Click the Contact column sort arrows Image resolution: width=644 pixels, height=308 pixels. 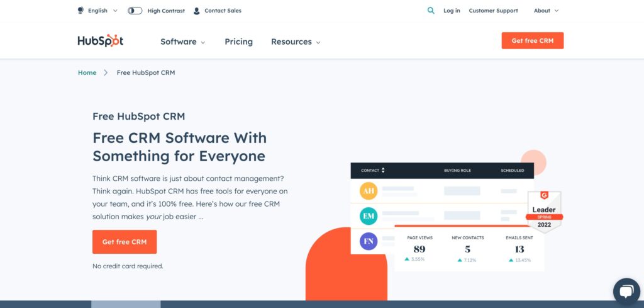coord(383,170)
